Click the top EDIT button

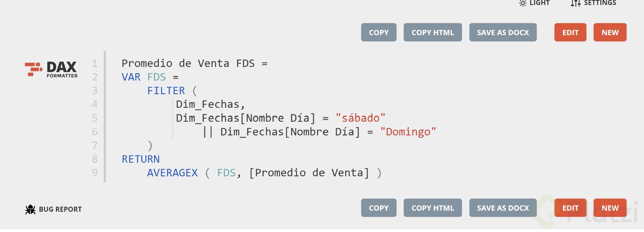tap(570, 32)
